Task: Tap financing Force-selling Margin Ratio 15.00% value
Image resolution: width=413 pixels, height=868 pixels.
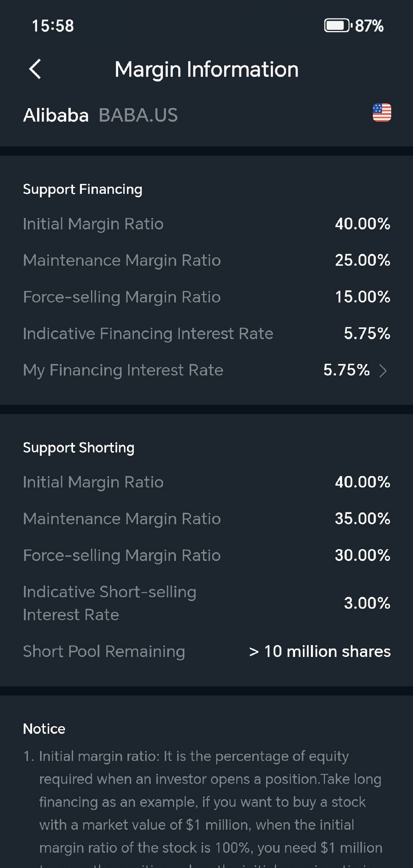Action: pyautogui.click(x=363, y=297)
